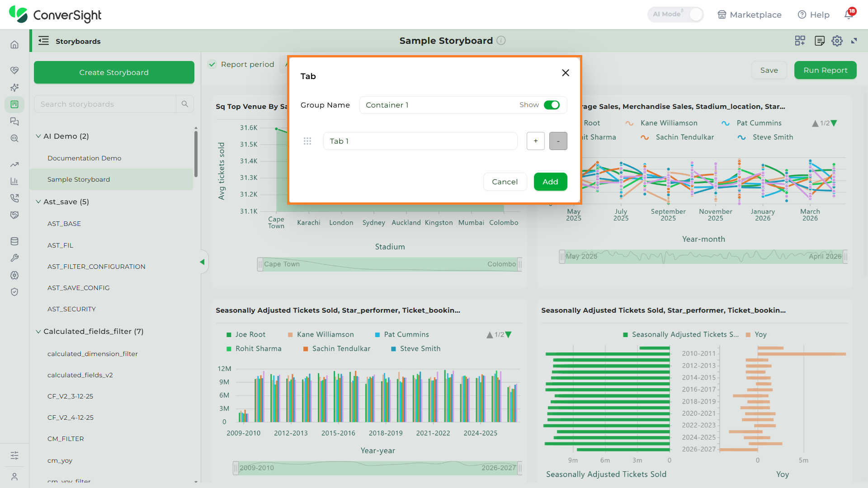The height and width of the screenshot is (488, 868).
Task: Toggle the Show switch for group name
Action: coord(552,105)
